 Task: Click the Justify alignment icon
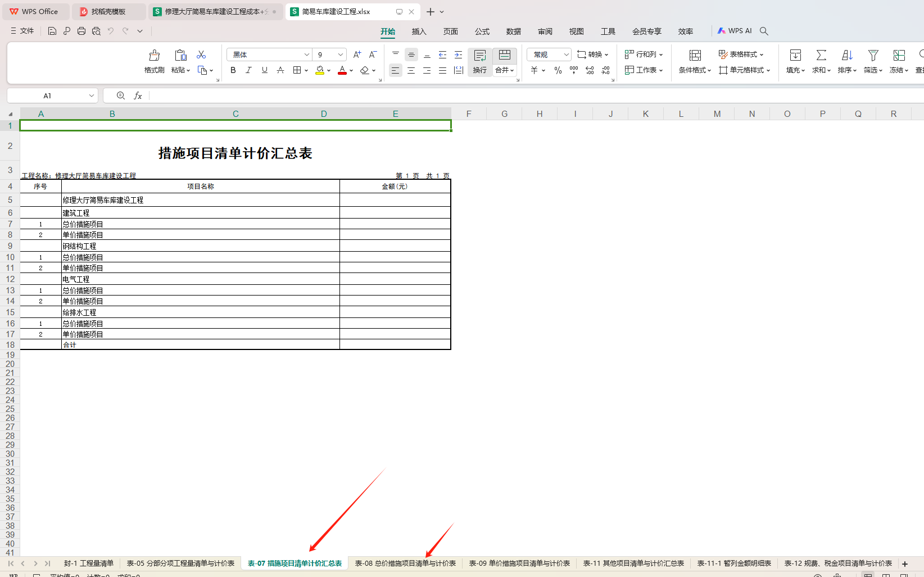(x=442, y=70)
